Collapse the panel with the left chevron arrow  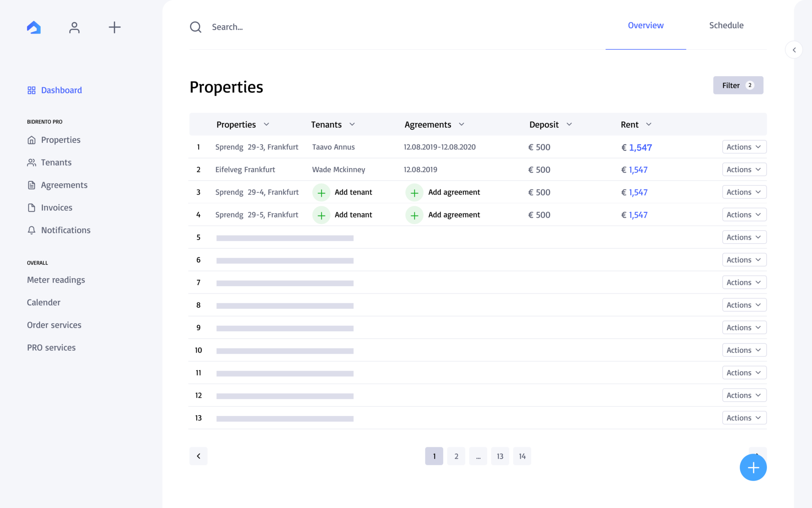(x=794, y=50)
